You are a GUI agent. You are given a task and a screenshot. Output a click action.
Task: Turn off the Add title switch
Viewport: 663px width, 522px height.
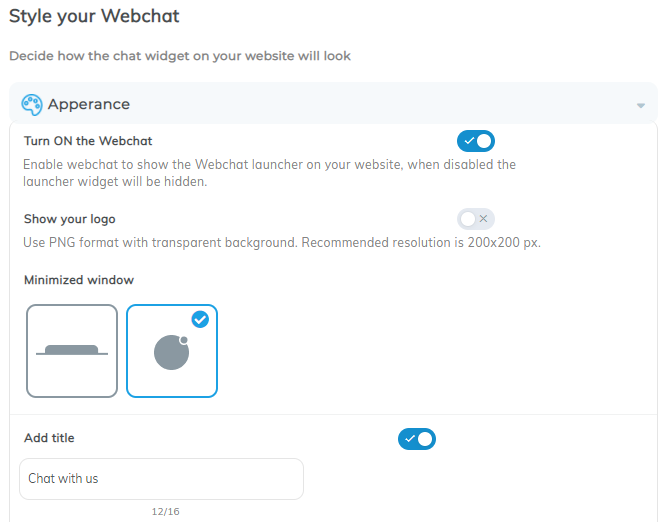coord(416,439)
